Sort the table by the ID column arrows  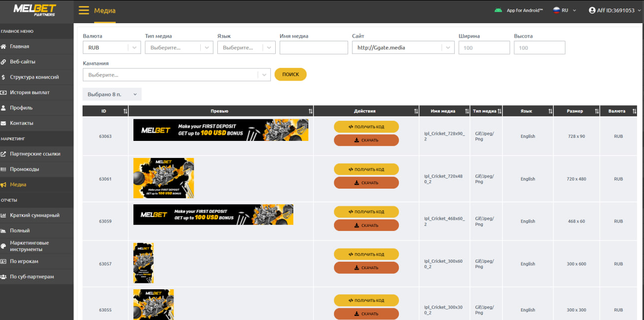(x=125, y=111)
